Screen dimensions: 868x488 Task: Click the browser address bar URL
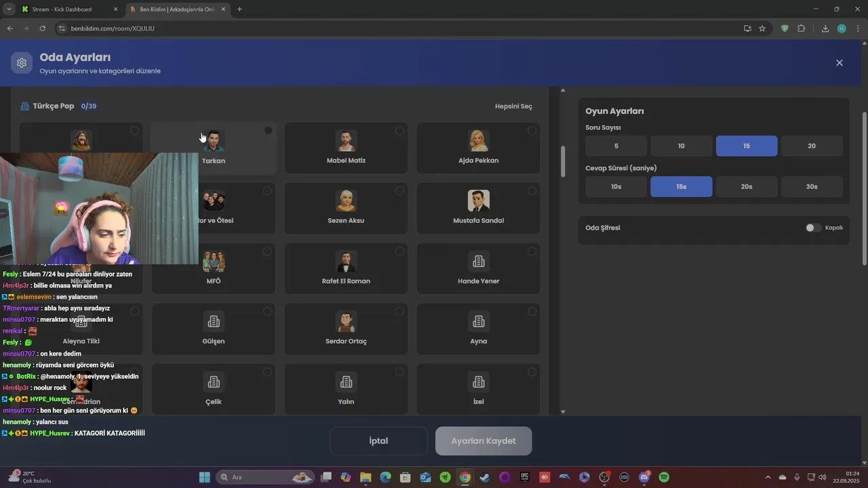coord(113,28)
